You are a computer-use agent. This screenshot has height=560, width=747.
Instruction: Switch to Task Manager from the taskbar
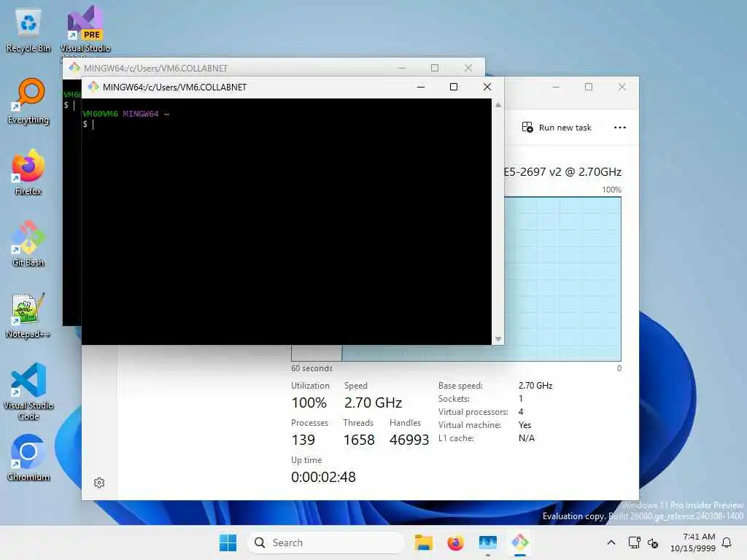[x=488, y=542]
